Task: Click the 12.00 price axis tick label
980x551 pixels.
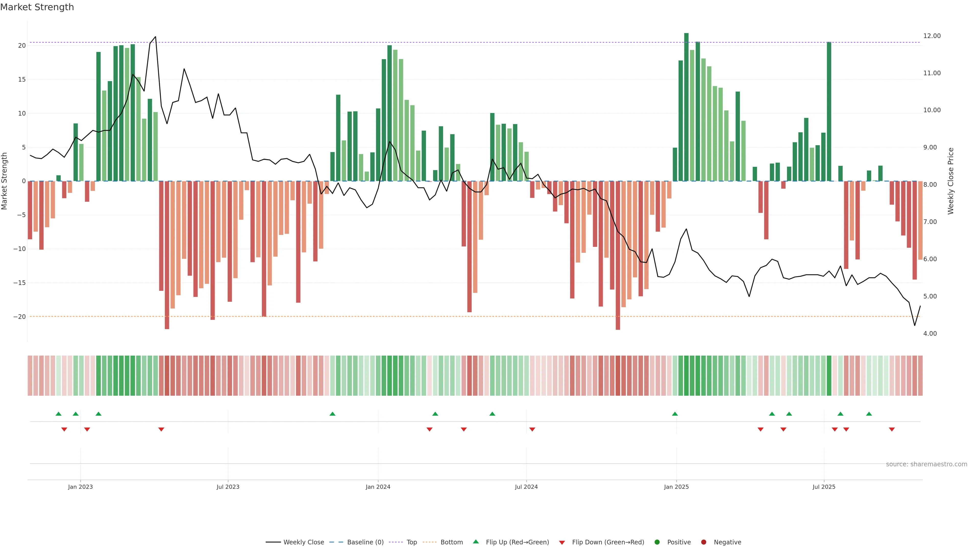Action: pyautogui.click(x=932, y=36)
